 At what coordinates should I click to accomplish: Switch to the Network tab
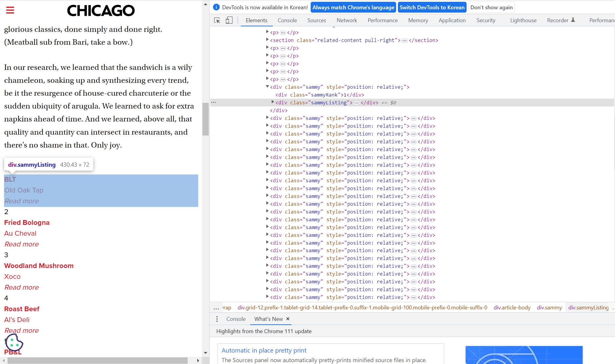point(347,20)
